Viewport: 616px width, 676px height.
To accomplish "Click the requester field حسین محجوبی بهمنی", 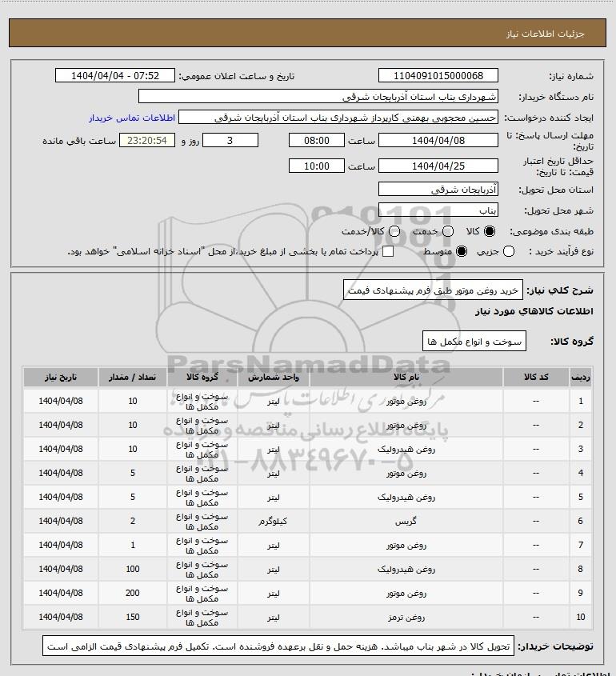I will [338, 118].
